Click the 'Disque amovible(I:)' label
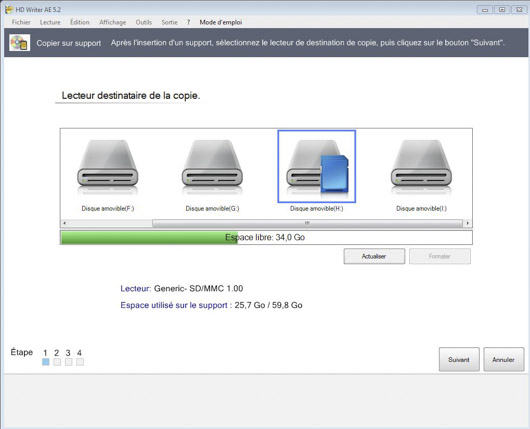Screen dimensions: 530x429 tap(421, 209)
